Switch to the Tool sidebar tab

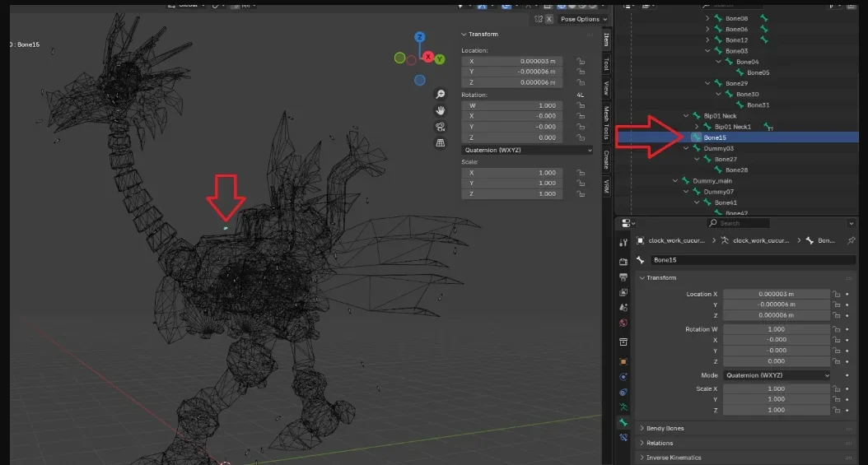(606, 64)
